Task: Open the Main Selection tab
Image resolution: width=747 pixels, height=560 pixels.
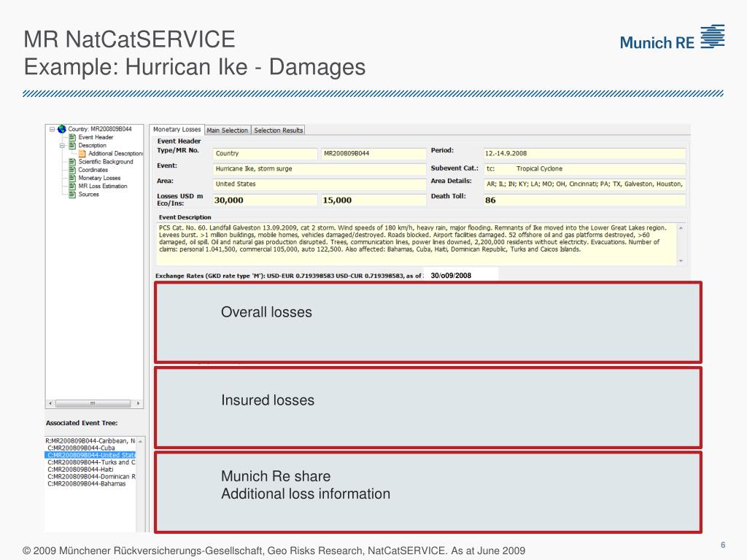Action: click(x=228, y=131)
